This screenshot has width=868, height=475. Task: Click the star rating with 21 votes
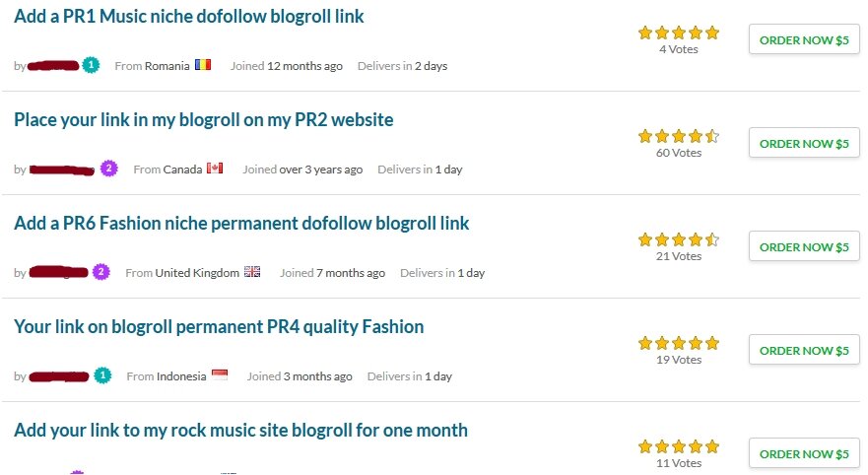point(679,239)
